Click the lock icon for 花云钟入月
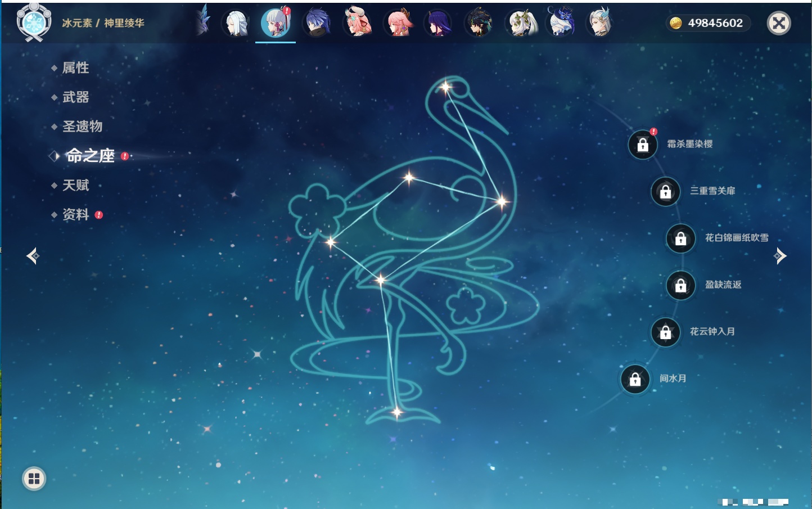This screenshot has width=812, height=509. coord(666,332)
